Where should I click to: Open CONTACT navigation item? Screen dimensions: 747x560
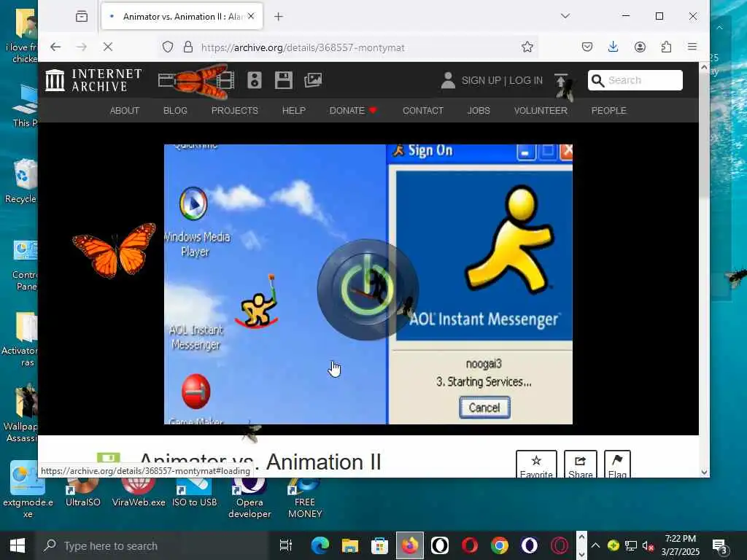click(x=423, y=111)
